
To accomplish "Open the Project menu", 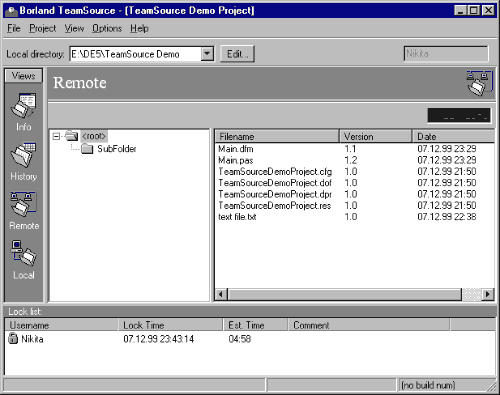I will tap(42, 28).
